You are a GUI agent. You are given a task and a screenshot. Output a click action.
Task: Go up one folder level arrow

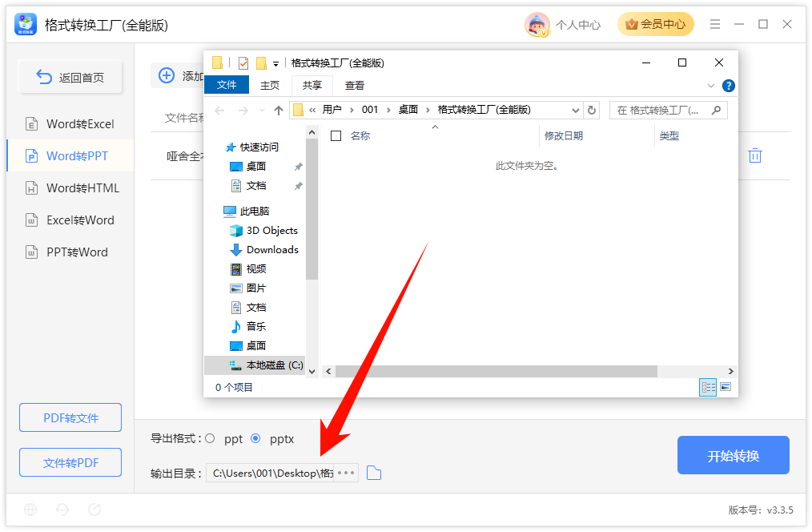pyautogui.click(x=279, y=111)
